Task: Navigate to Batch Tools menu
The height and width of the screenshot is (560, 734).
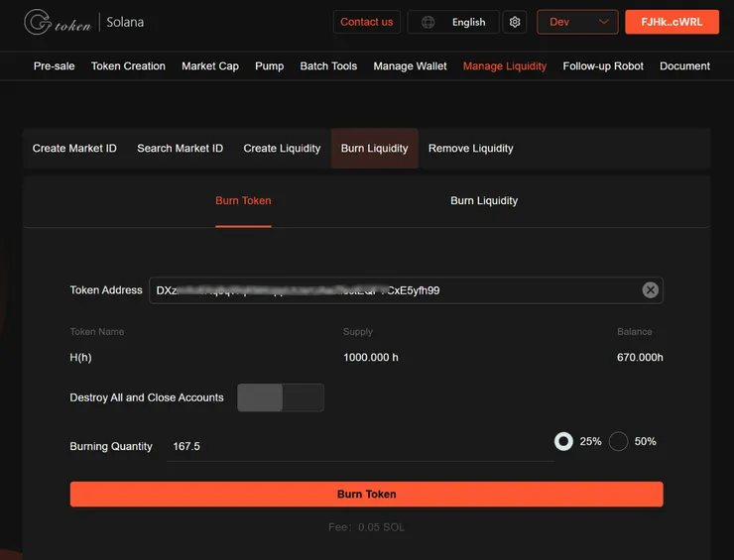Action: pyautogui.click(x=328, y=66)
